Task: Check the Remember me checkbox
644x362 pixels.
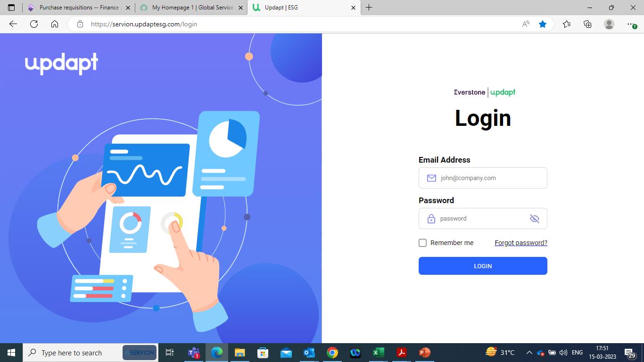Action: tap(422, 243)
